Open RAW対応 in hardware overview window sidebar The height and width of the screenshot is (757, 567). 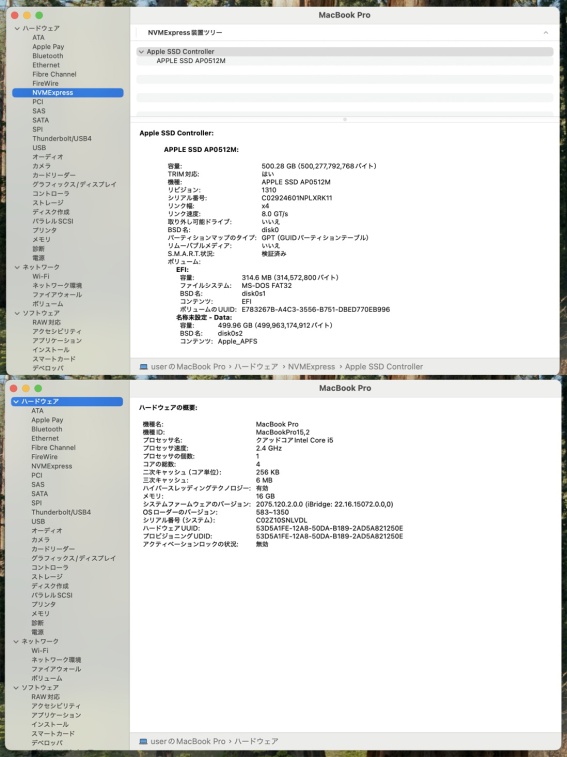pyautogui.click(x=45, y=697)
